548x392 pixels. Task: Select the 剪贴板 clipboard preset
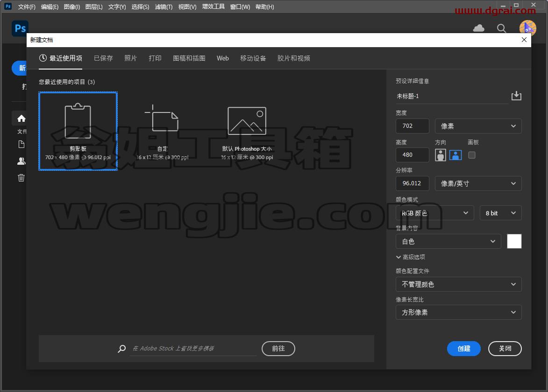pos(78,131)
